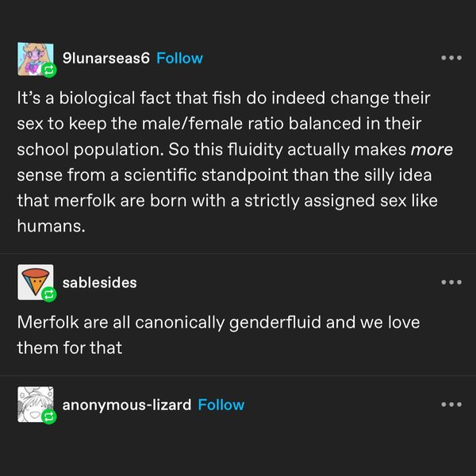Click the green reblog badge on sablesides' avatar

pyautogui.click(x=48, y=295)
